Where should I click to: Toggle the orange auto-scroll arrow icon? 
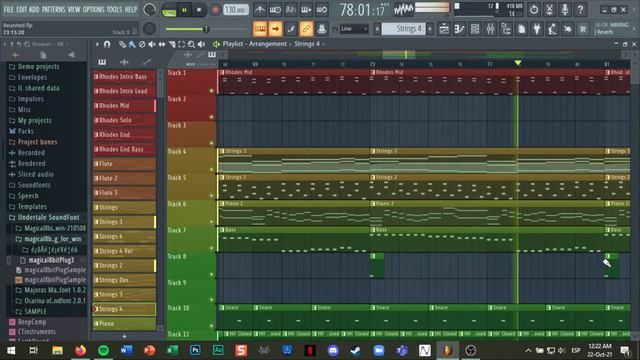tap(276, 29)
